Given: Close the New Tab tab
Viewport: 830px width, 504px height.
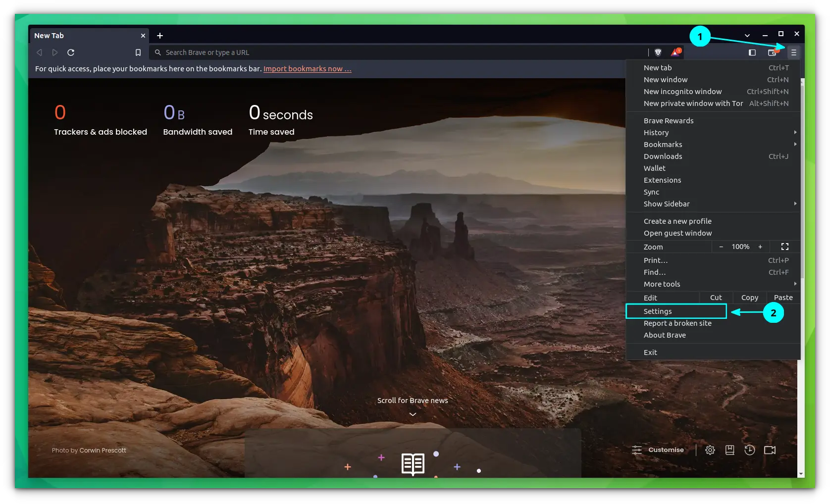Looking at the screenshot, I should pos(143,36).
